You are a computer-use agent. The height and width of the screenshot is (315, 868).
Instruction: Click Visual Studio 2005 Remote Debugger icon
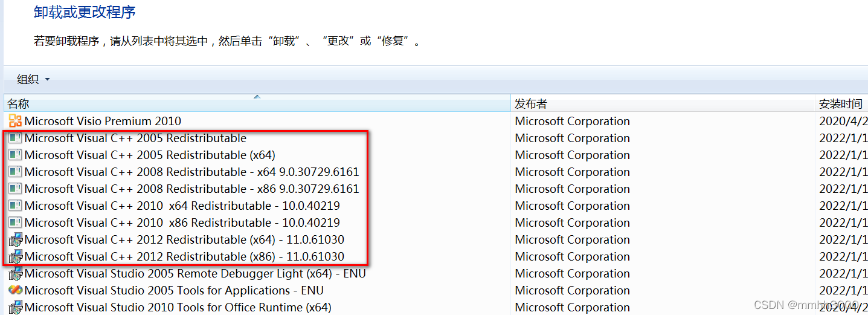pyautogui.click(x=15, y=273)
